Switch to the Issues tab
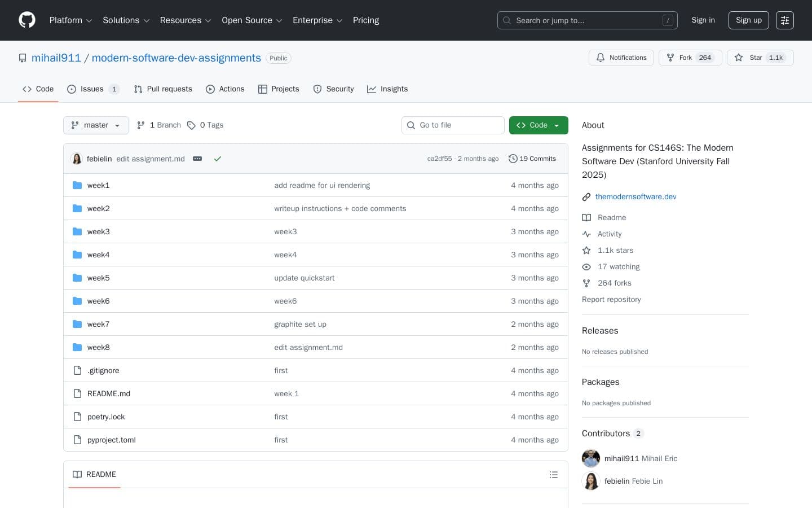The width and height of the screenshot is (812, 508). click(x=92, y=89)
